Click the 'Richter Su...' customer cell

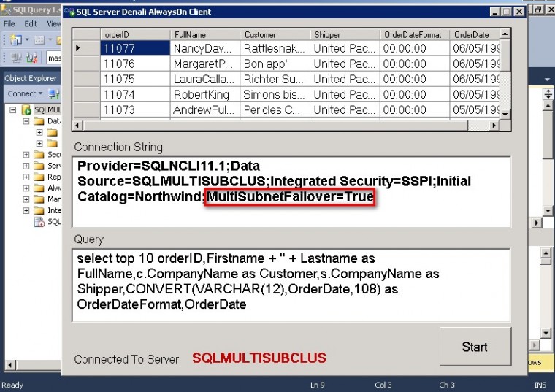pyautogui.click(x=275, y=79)
